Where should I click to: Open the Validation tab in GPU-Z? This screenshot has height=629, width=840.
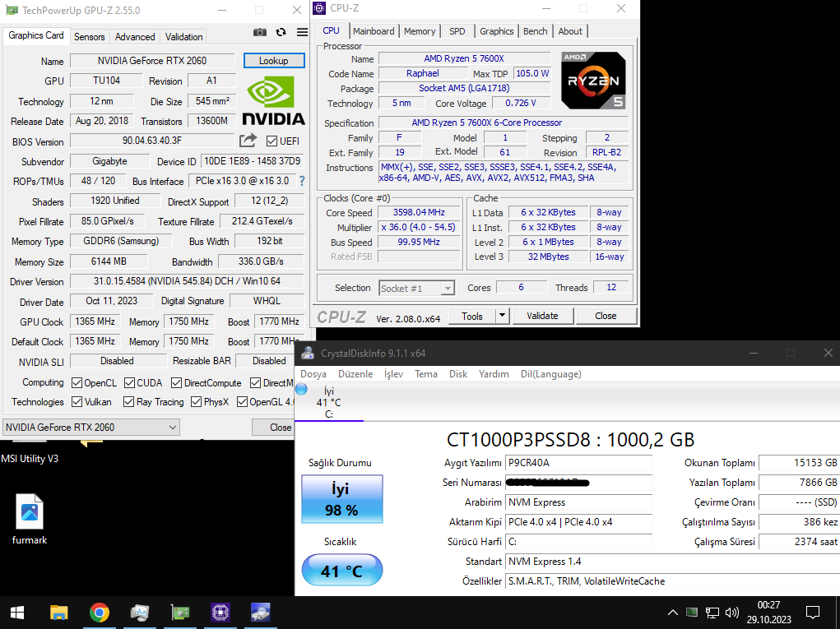pos(183,36)
